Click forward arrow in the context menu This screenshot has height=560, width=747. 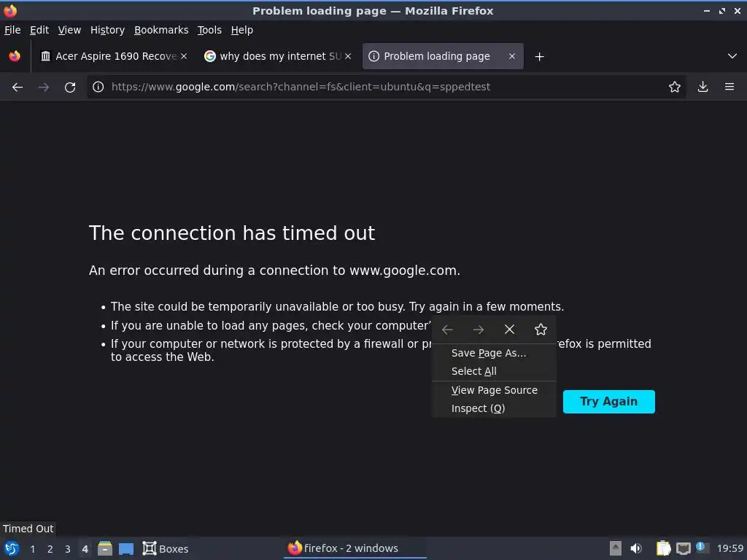(479, 330)
